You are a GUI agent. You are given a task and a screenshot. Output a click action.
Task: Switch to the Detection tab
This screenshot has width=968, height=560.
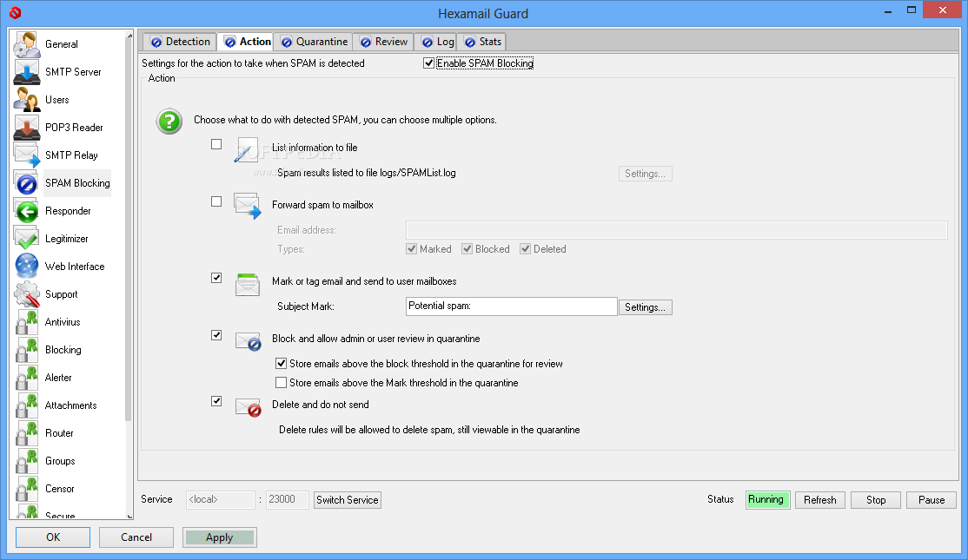tap(180, 42)
